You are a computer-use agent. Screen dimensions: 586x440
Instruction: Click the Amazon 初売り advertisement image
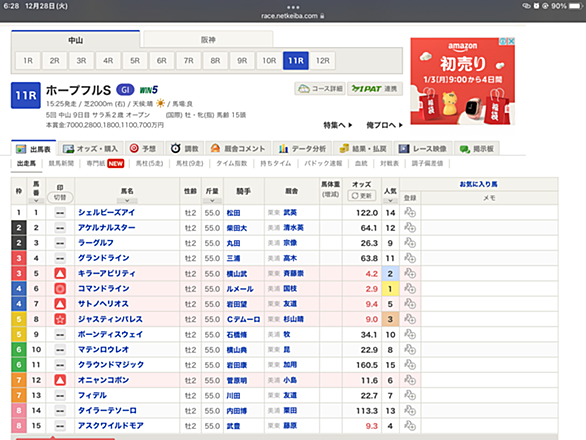click(x=462, y=81)
